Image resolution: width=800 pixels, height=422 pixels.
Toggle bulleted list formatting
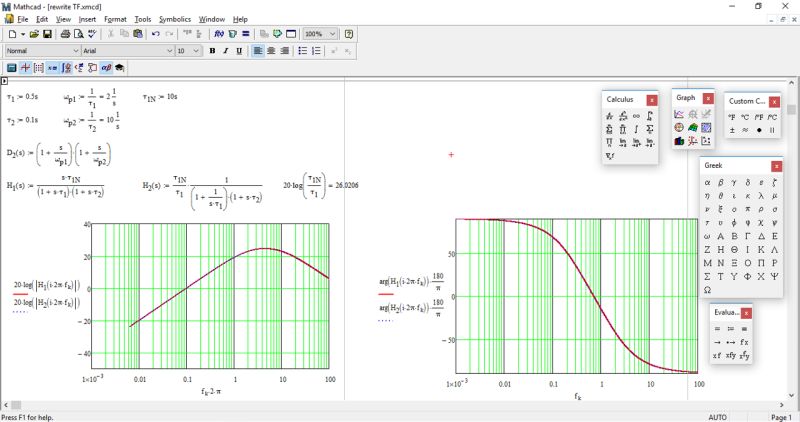pos(303,51)
